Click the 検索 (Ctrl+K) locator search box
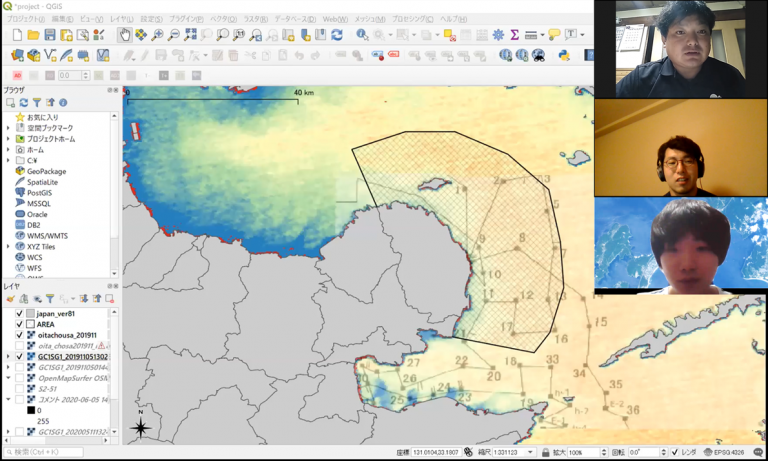The height and width of the screenshot is (461, 768). pos(43,452)
